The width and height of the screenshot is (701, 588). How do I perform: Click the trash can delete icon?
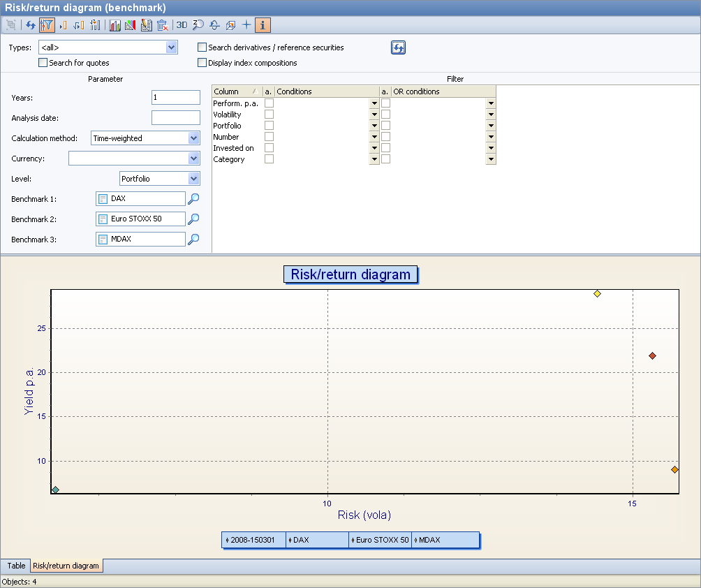(x=162, y=25)
